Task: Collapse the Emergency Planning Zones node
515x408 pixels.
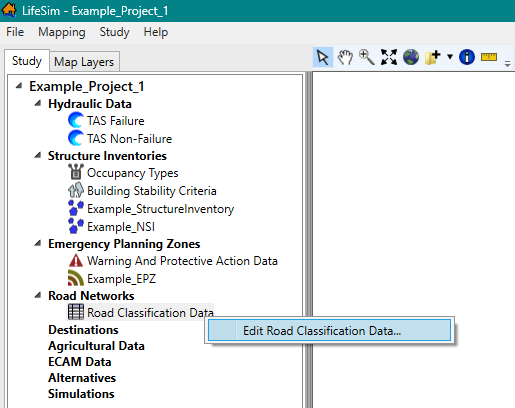Action: 38,243
